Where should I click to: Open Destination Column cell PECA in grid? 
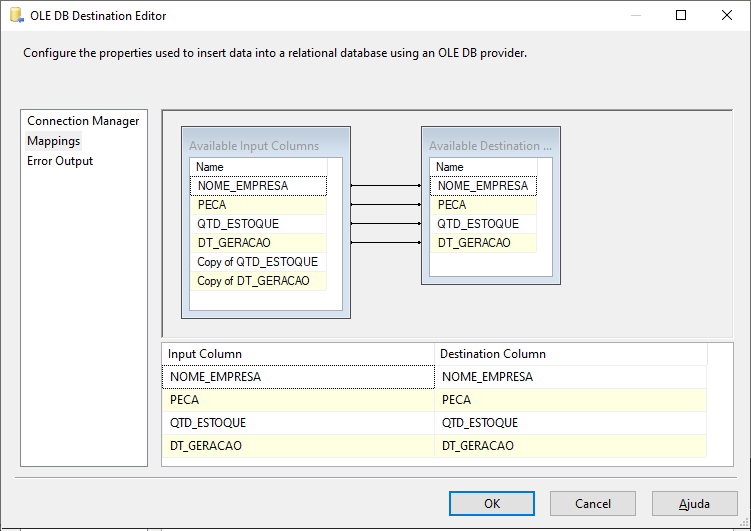(570, 400)
